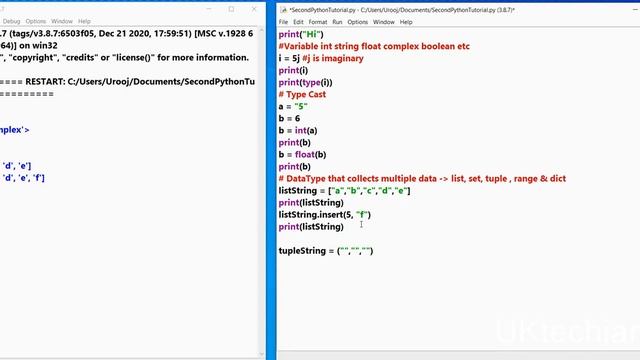Click the line 'i = 5j #j is imaginary'

[321, 58]
